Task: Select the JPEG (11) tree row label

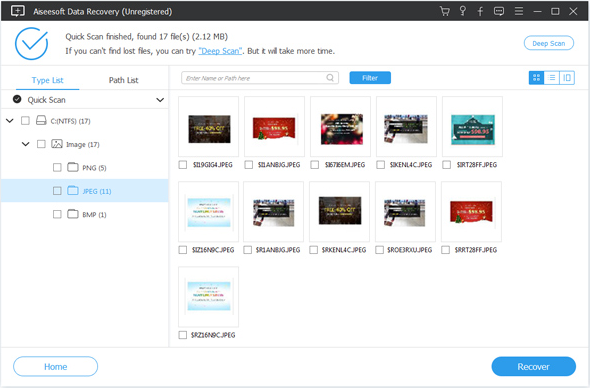Action: click(x=97, y=191)
